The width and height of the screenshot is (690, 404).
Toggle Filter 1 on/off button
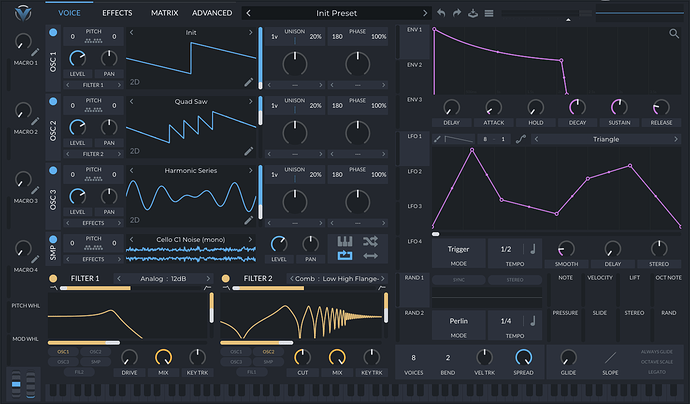point(55,278)
